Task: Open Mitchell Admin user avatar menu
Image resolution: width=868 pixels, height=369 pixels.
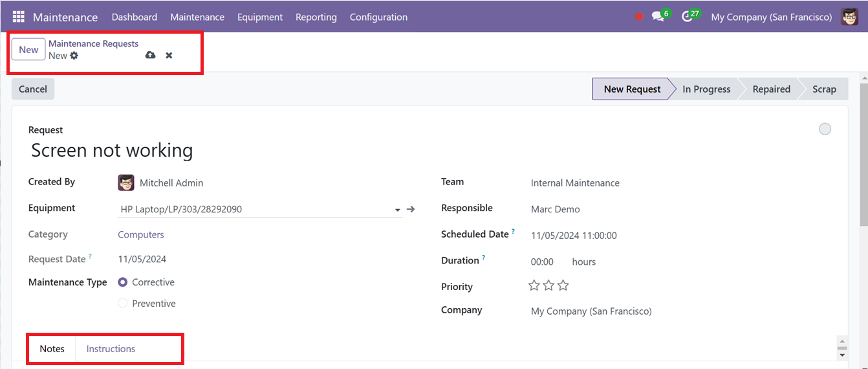Action: [849, 17]
